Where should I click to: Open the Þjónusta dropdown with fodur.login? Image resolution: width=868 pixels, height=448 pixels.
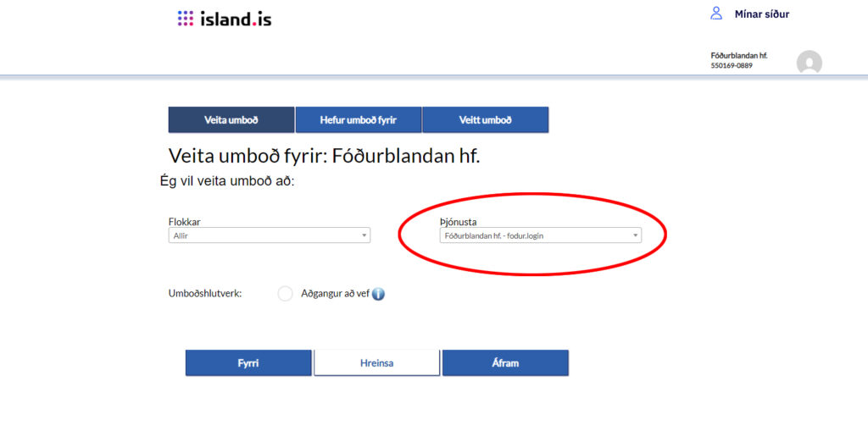pyautogui.click(x=540, y=235)
